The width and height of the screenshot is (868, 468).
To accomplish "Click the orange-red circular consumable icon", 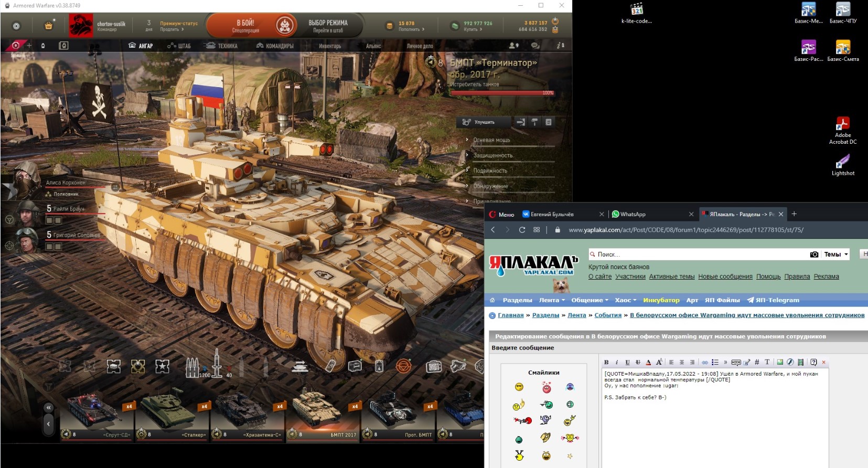I will [403, 366].
